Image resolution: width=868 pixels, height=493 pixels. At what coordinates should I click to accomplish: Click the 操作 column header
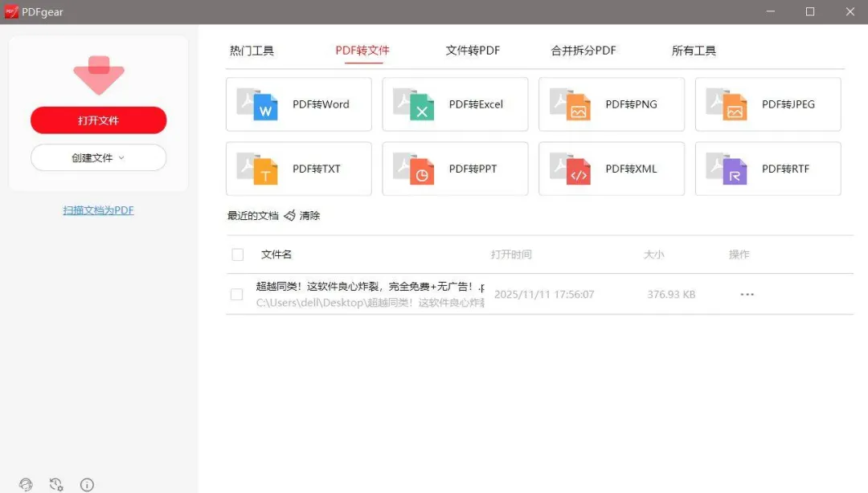click(x=739, y=255)
